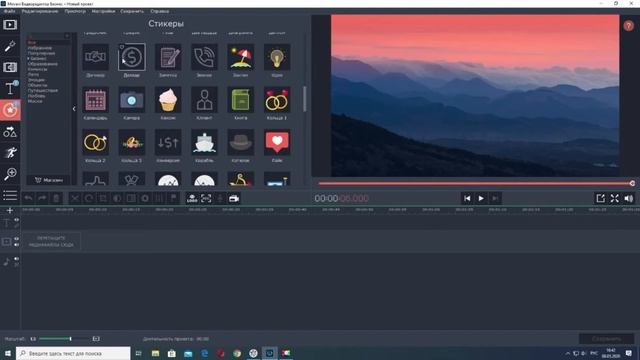This screenshot has width=640, height=360.
Task: Mute the video track audio
Action: pos(17,244)
